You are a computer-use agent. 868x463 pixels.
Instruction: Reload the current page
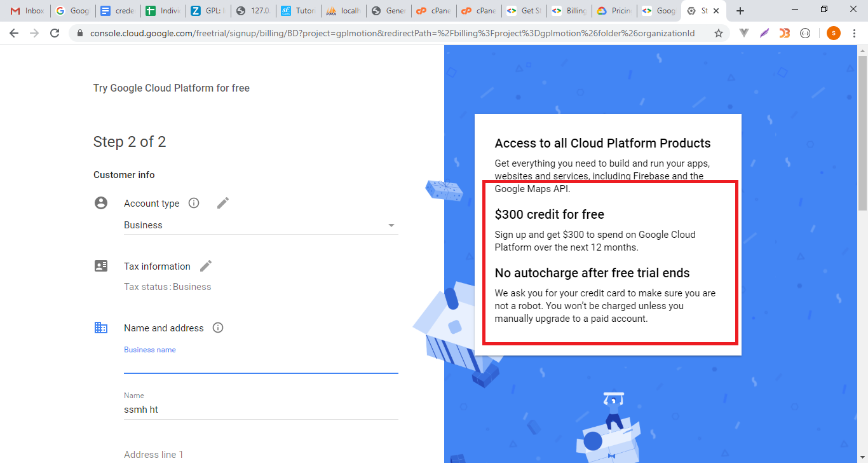(55, 33)
